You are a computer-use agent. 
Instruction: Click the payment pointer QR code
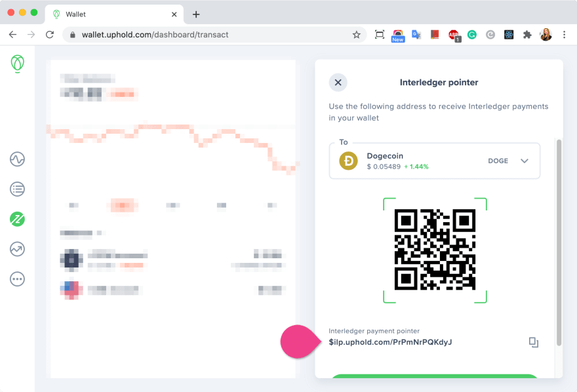(x=435, y=250)
